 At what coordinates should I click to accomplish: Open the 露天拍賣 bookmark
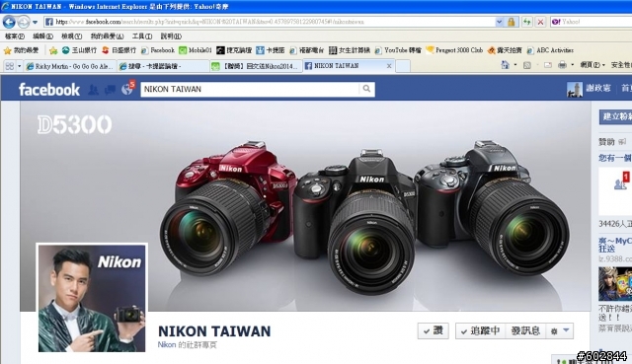pos(505,50)
